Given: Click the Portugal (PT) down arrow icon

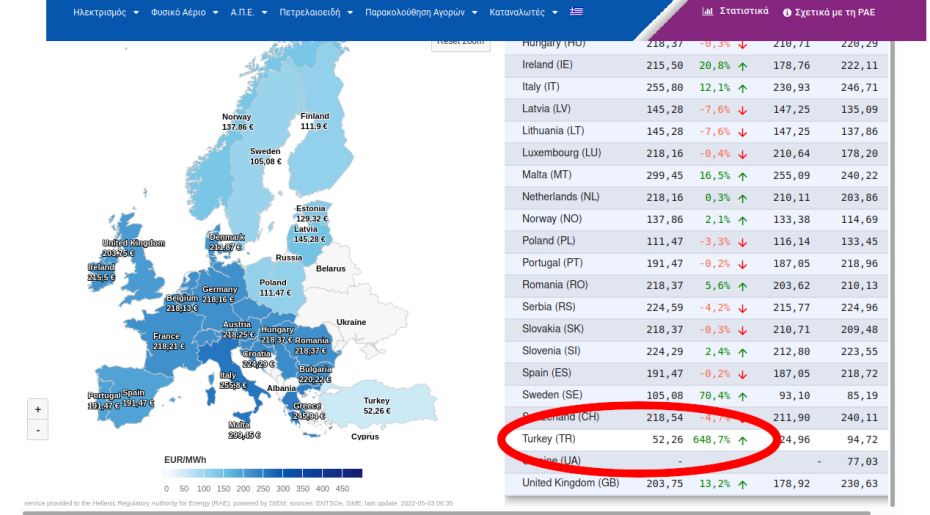Looking at the screenshot, I should (743, 264).
